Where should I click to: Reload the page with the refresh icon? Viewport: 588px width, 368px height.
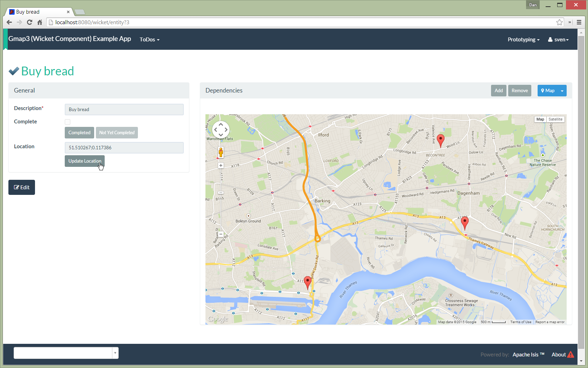pyautogui.click(x=29, y=22)
